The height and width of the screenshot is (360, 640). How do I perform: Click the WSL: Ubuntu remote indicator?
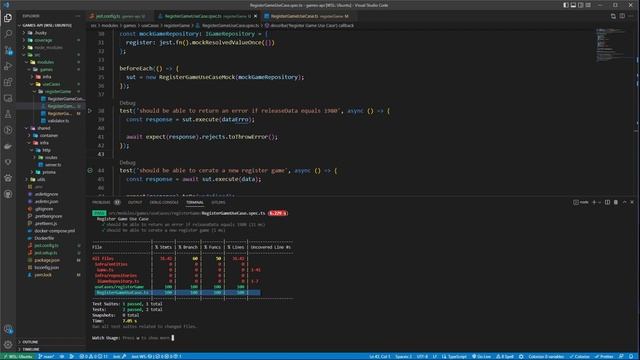pyautogui.click(x=17, y=356)
